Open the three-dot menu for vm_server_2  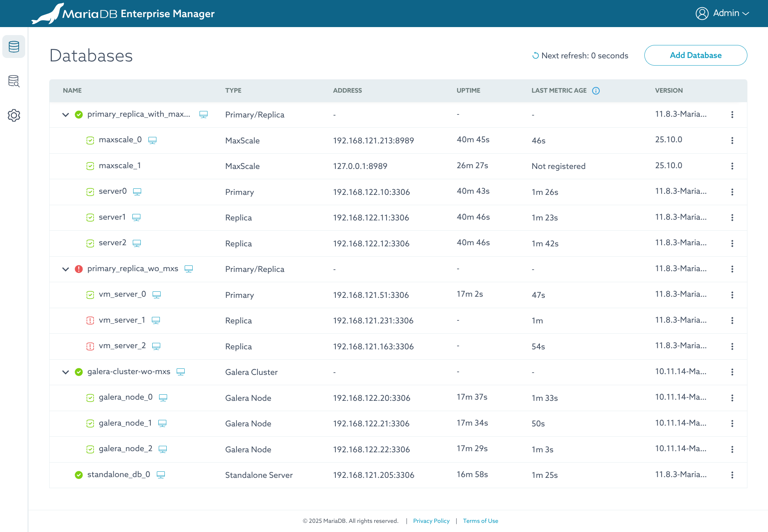coord(732,346)
